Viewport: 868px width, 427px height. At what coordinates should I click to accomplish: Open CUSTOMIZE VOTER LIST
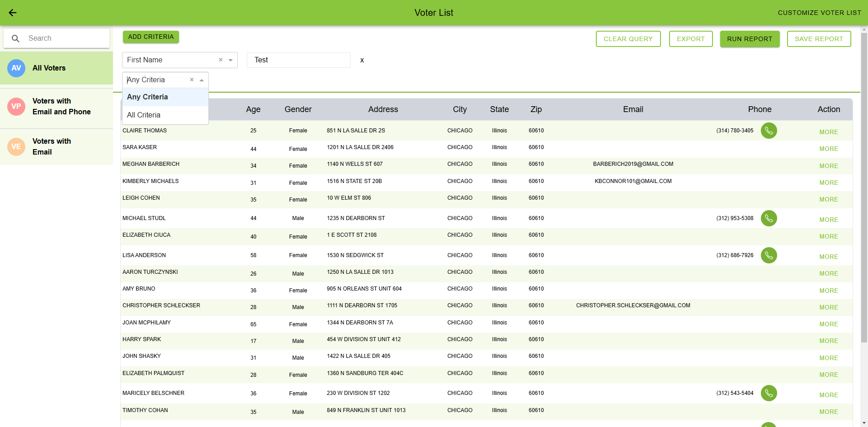(x=820, y=13)
